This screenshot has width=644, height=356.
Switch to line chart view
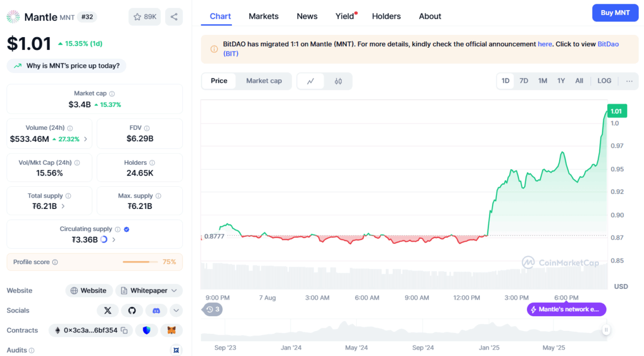(311, 81)
